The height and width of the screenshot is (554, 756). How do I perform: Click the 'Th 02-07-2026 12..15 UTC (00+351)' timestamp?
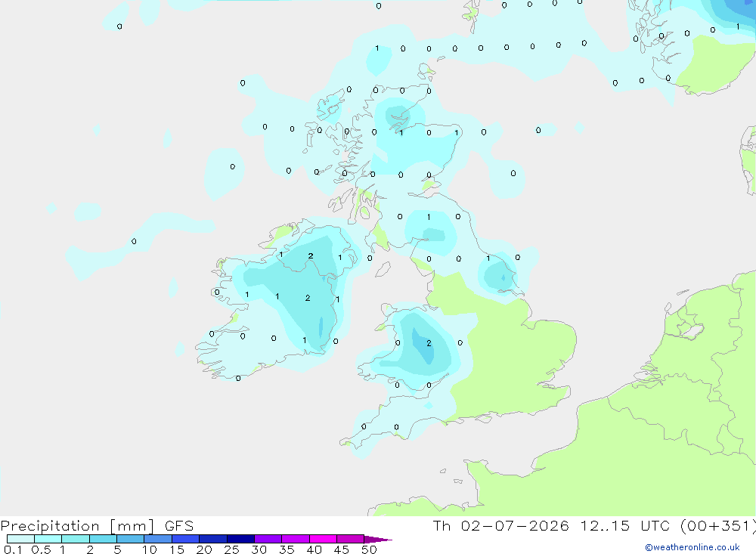click(594, 525)
